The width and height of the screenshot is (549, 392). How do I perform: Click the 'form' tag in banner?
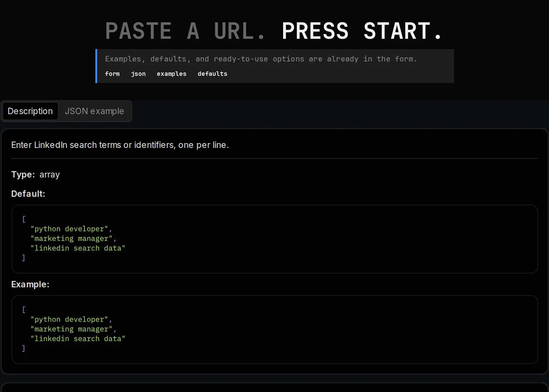[112, 74]
